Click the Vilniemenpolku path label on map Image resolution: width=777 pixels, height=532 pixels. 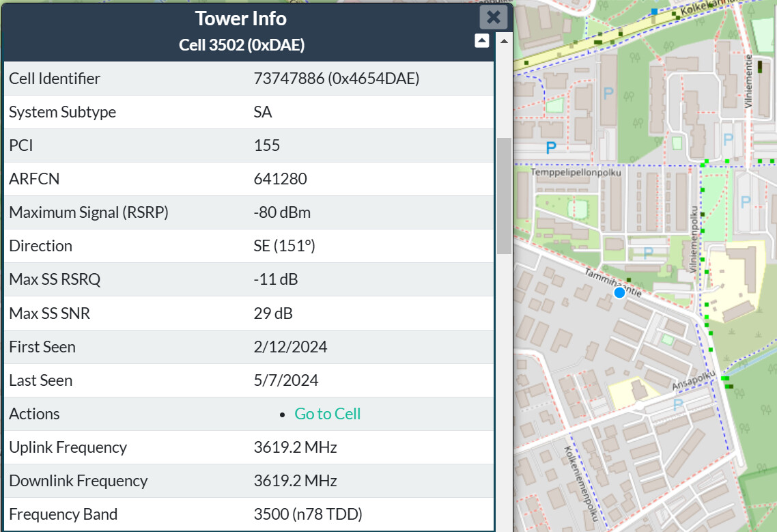pos(694,239)
